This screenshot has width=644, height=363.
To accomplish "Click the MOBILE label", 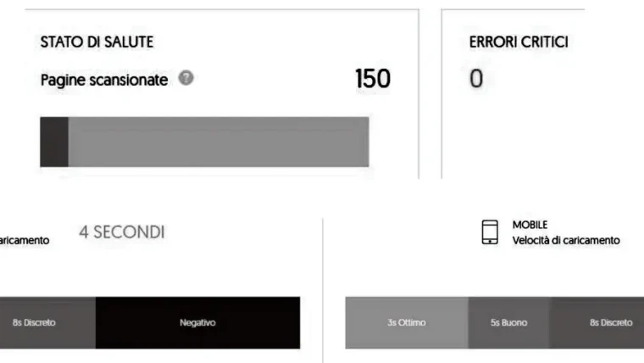I will (x=530, y=225).
